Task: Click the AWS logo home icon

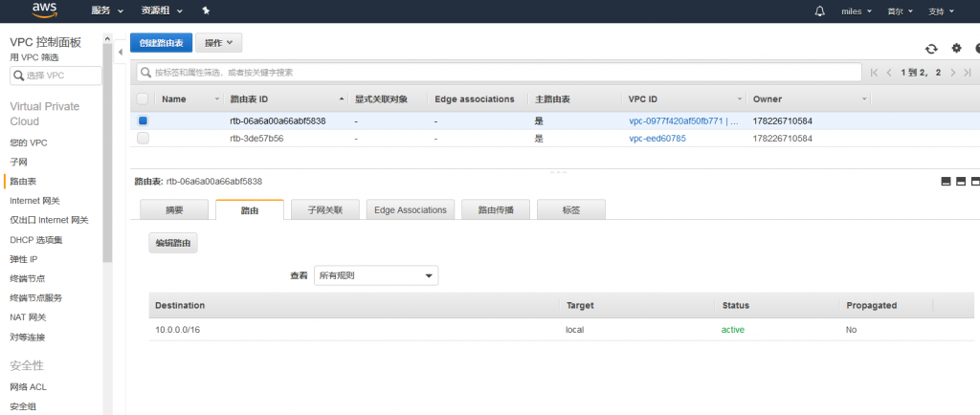Action: (45, 11)
